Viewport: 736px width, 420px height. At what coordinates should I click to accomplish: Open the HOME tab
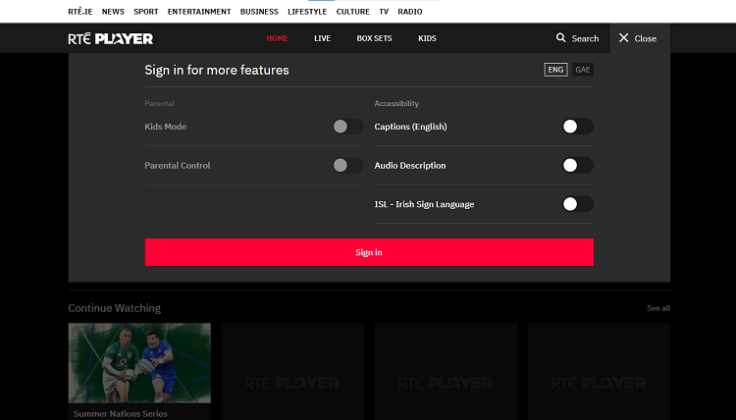pos(277,38)
